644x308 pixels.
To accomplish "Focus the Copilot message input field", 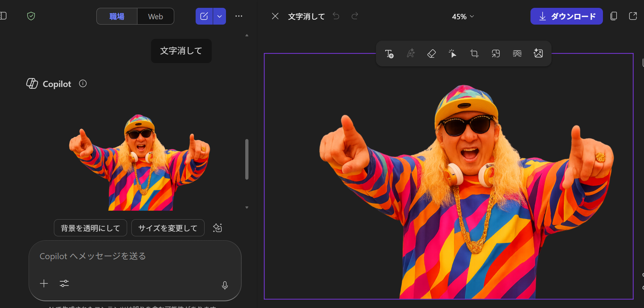I will pos(135,256).
